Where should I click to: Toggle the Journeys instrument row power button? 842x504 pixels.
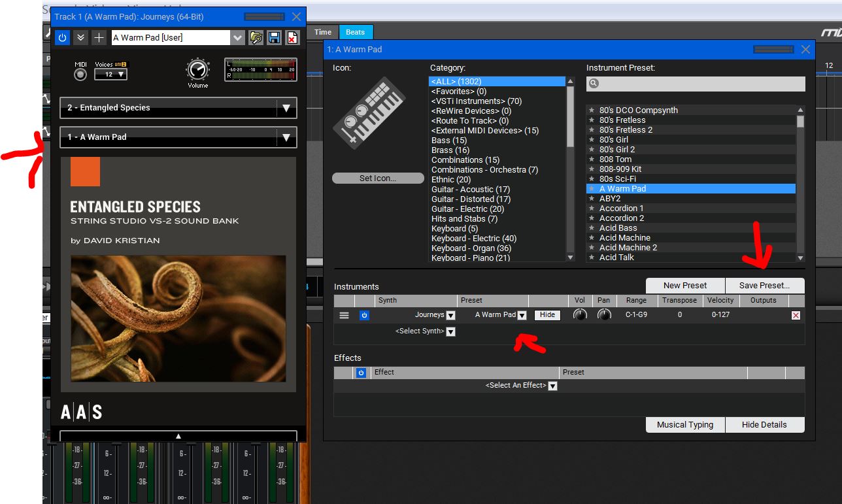coord(364,315)
